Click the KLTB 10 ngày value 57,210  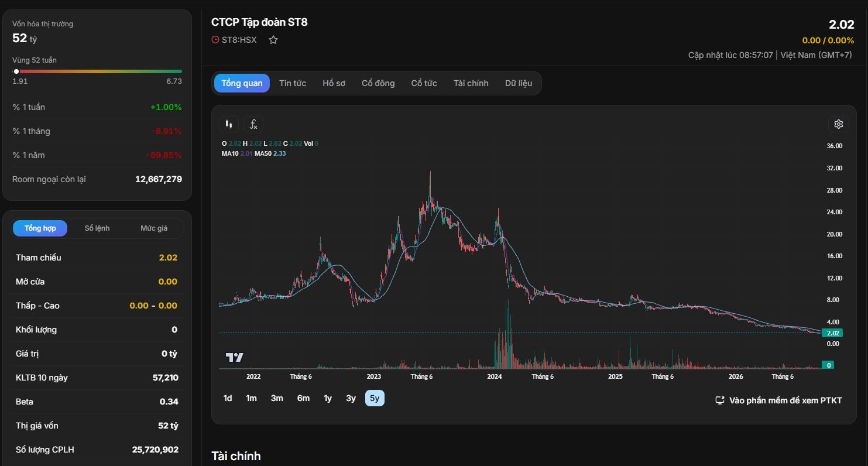click(166, 378)
